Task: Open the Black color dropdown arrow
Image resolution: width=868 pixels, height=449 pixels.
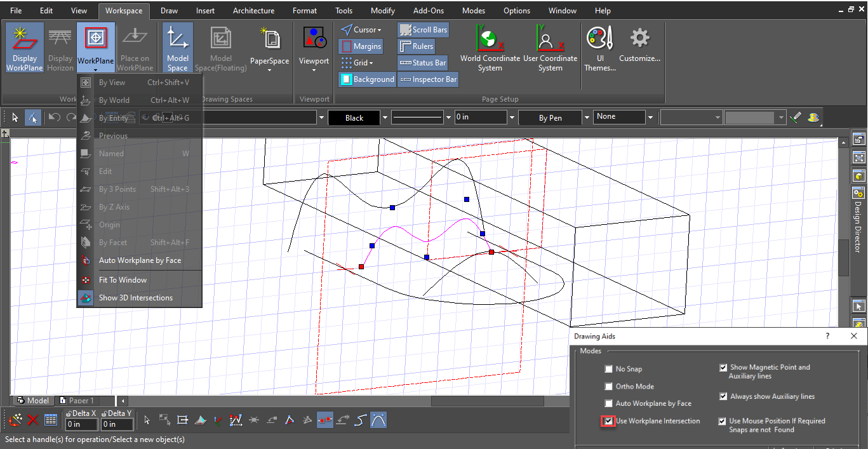Action: [x=385, y=117]
